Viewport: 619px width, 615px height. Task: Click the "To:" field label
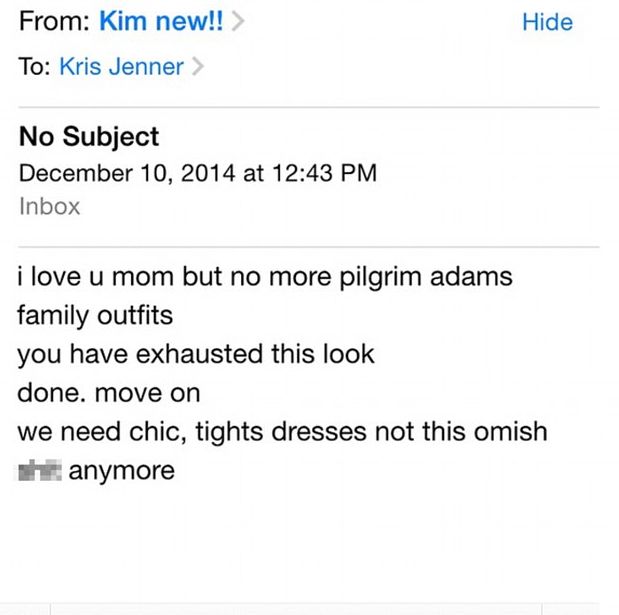34,68
